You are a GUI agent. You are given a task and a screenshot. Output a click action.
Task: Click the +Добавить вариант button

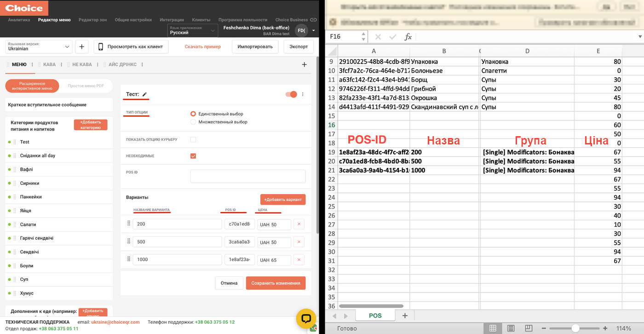tap(283, 199)
